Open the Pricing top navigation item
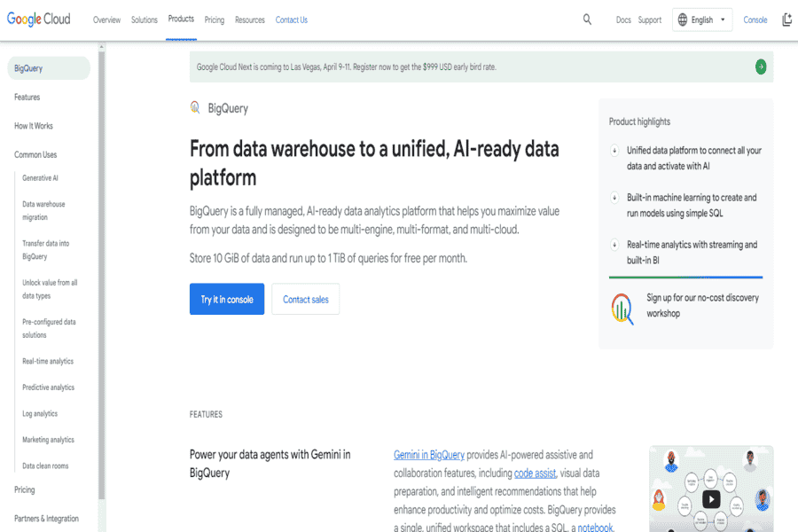Viewport: 798px width, 532px height. [215, 20]
